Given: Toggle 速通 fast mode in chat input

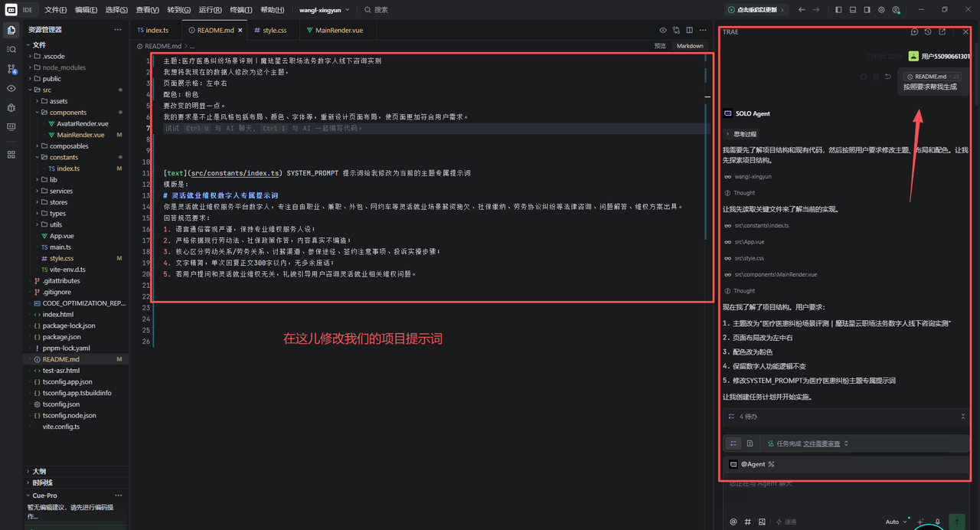Looking at the screenshot, I should pyautogui.click(x=786, y=522).
